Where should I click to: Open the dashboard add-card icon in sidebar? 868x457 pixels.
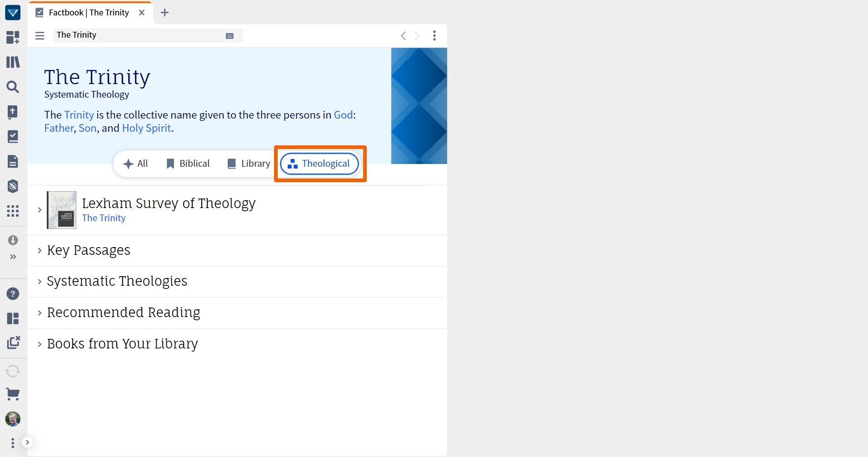click(13, 37)
